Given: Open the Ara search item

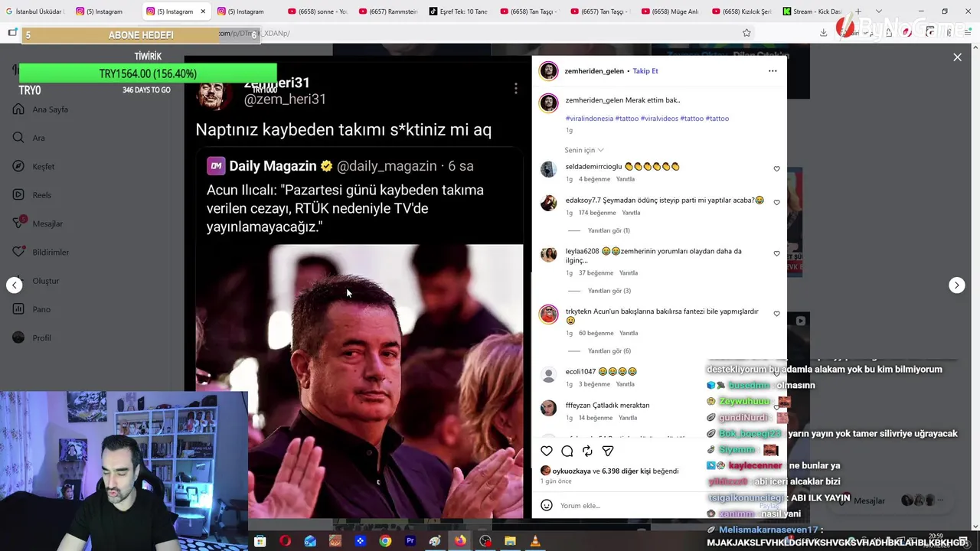Looking at the screenshot, I should click(x=30, y=138).
